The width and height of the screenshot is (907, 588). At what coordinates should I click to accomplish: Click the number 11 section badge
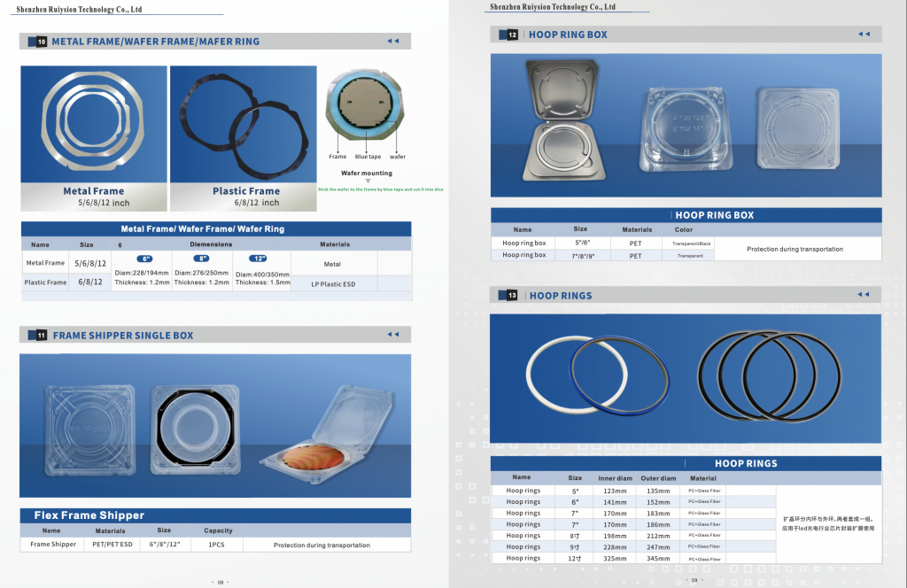coord(42,335)
